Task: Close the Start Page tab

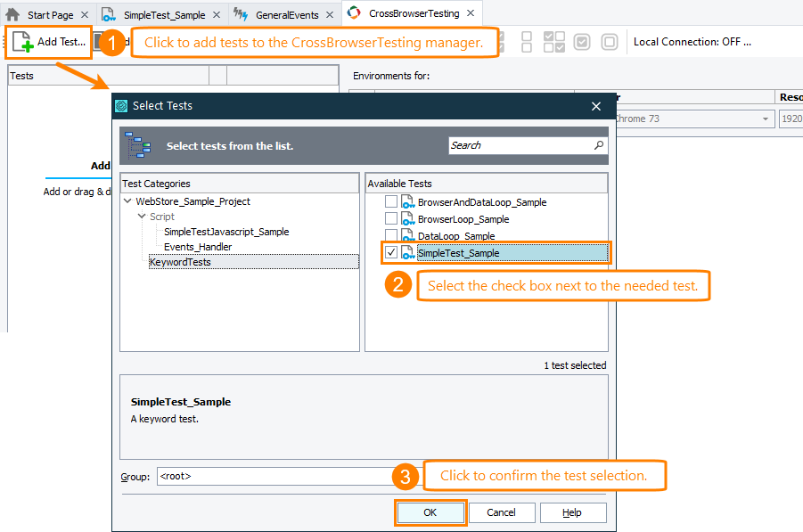Action: 85,15
